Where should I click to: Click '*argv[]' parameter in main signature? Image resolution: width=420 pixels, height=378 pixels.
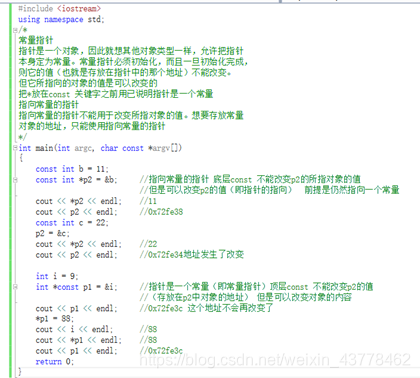point(165,148)
